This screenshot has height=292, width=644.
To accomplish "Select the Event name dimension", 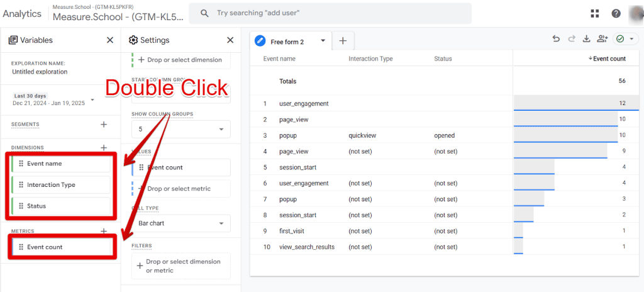I will (x=61, y=163).
